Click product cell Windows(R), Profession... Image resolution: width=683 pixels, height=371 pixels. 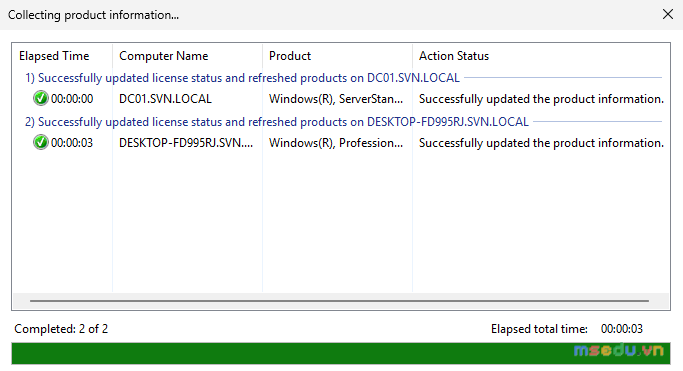coord(336,143)
